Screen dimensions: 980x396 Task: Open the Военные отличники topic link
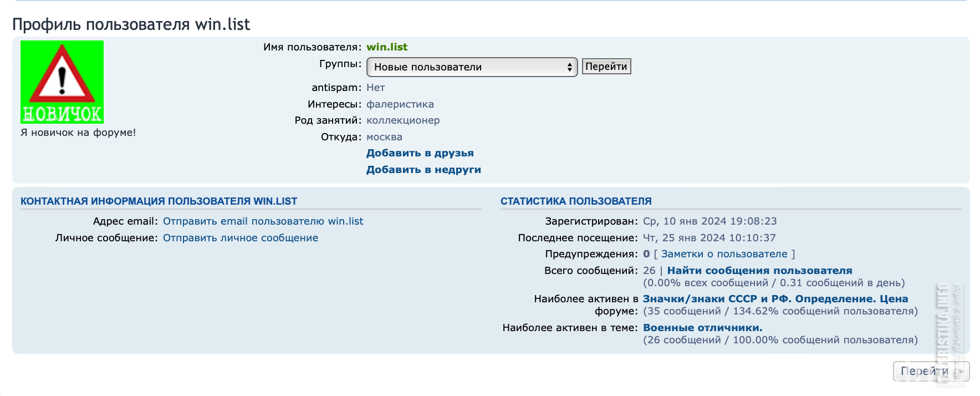703,328
